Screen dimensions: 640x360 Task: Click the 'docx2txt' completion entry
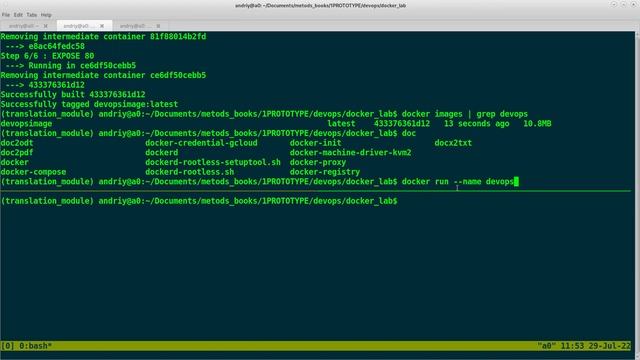coord(453,143)
